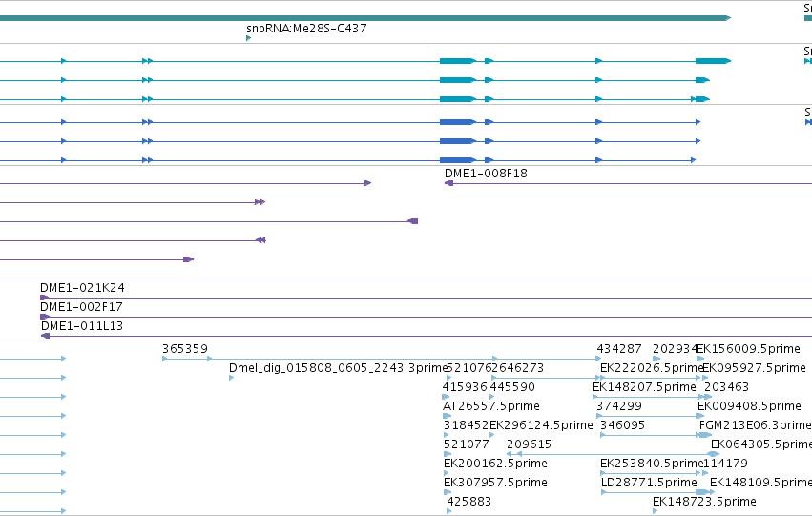
Task: Click the DME1-021K24 start arrowhead
Action: [x=45, y=298]
